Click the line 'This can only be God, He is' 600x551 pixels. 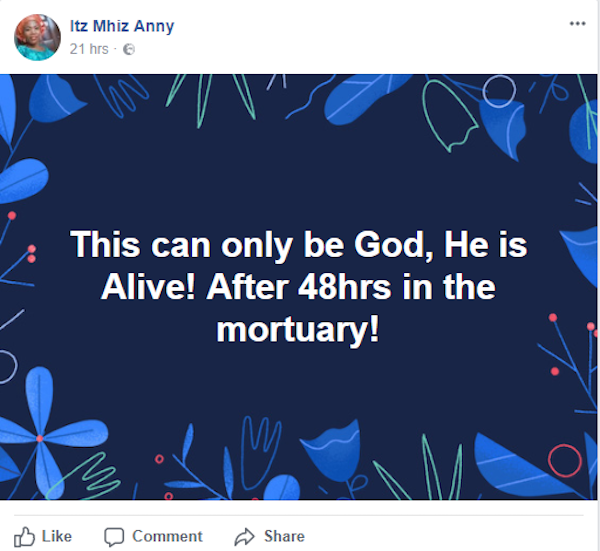click(x=299, y=245)
